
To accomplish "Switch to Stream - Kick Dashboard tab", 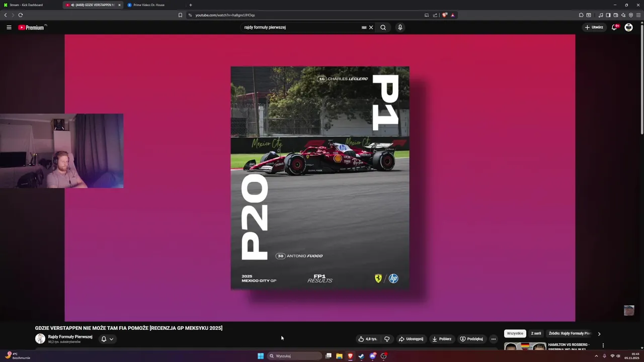I will [26, 5].
